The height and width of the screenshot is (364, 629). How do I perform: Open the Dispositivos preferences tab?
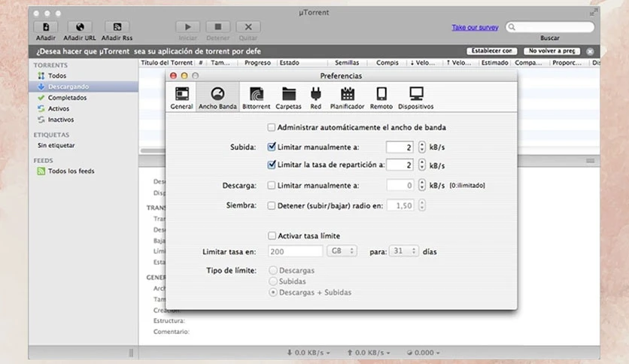coord(416,98)
